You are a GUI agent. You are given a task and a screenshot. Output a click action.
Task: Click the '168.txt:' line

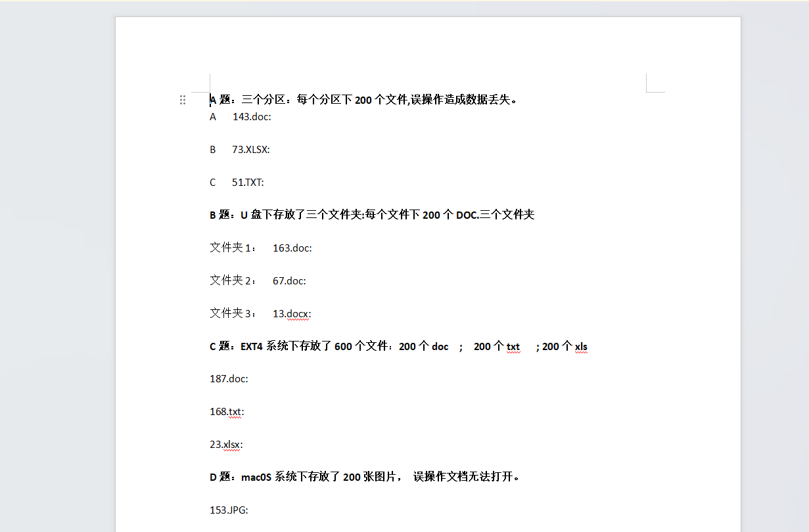tap(227, 412)
